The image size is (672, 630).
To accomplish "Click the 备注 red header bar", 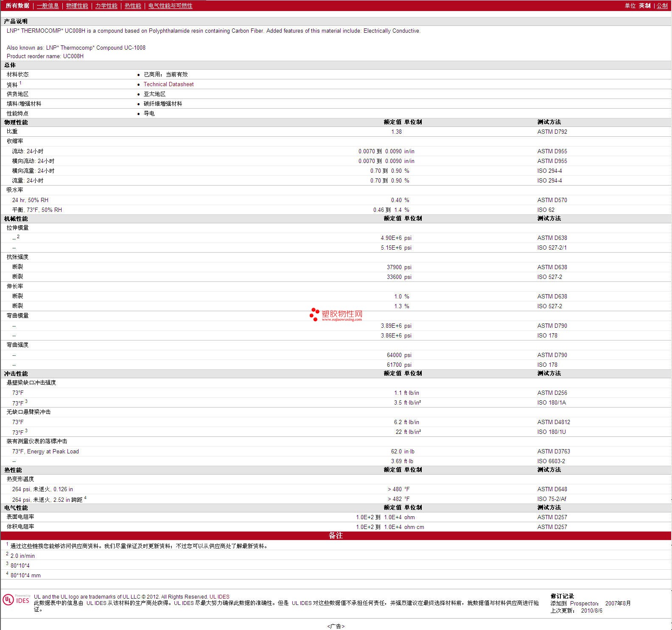I will click(336, 535).
